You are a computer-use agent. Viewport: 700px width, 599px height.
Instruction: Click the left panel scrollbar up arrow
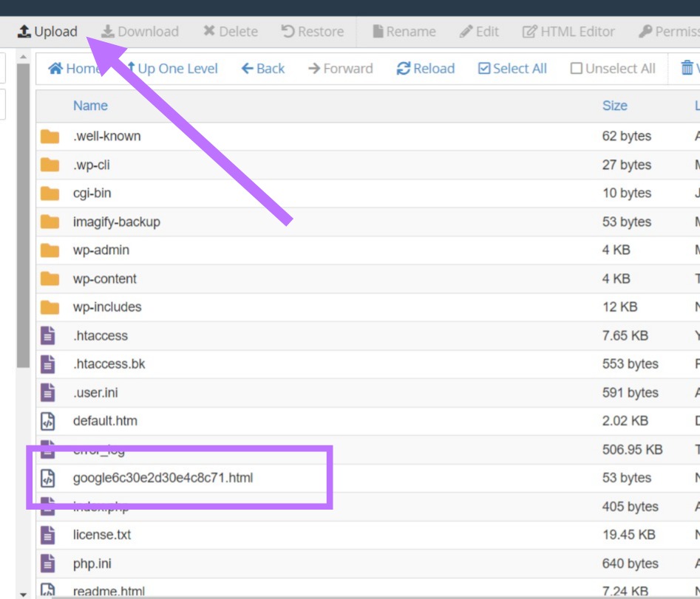[23, 58]
